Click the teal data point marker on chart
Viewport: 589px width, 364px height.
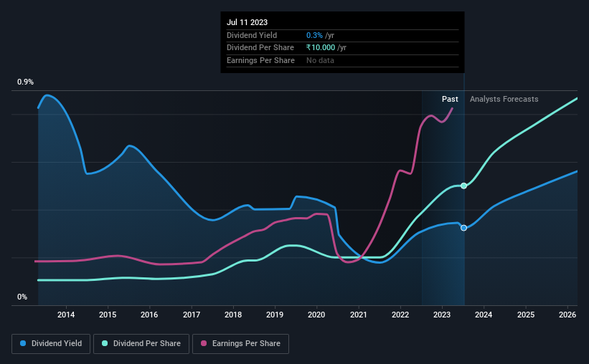(x=464, y=186)
